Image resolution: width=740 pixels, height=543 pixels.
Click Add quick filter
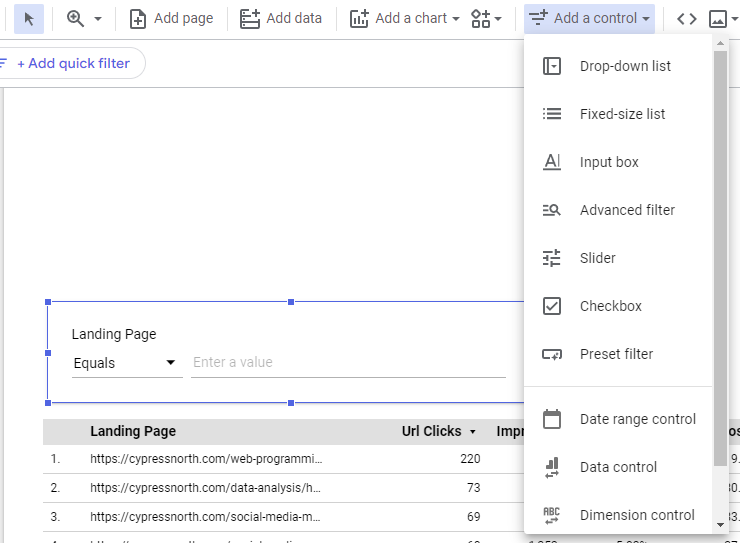click(73, 63)
